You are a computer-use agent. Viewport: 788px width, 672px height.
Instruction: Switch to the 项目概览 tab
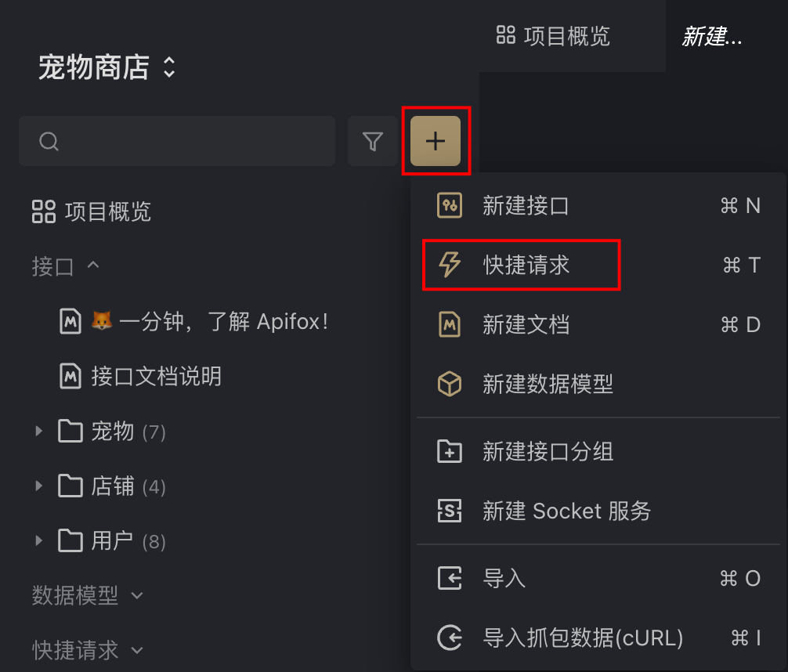(x=553, y=36)
